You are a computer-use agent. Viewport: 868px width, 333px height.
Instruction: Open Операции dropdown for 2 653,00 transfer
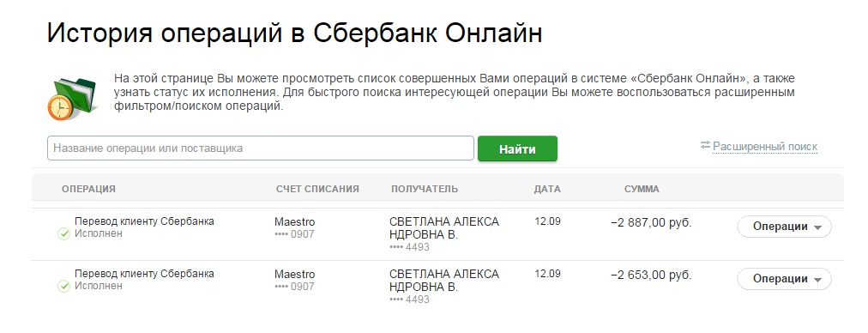[785, 279]
